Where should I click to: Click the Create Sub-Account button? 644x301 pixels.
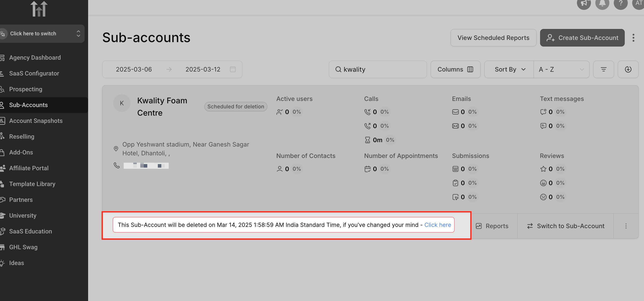(582, 38)
